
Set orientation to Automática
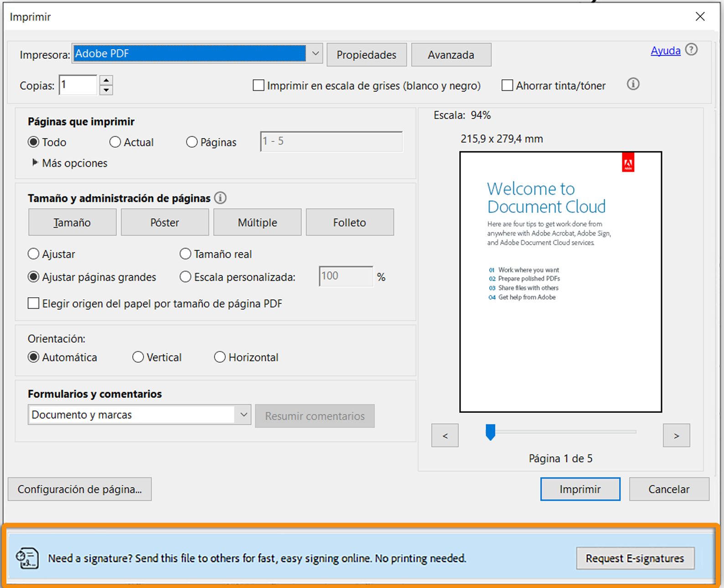point(33,357)
